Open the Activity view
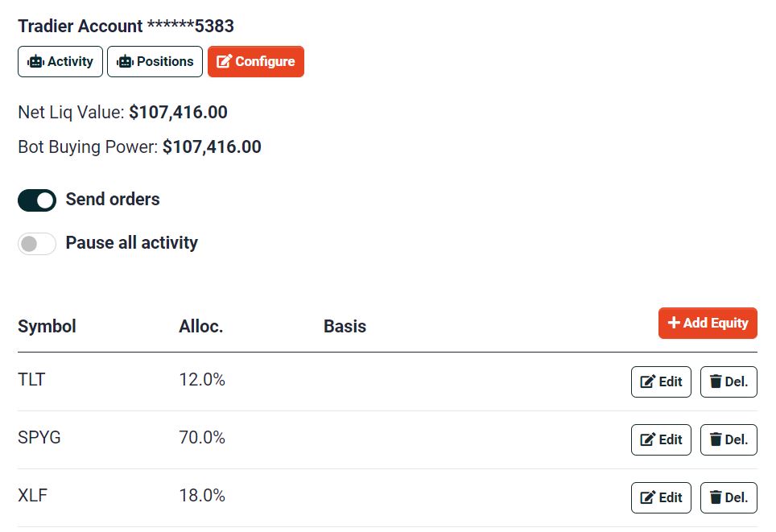This screenshot has width=776, height=532. pyautogui.click(x=60, y=62)
